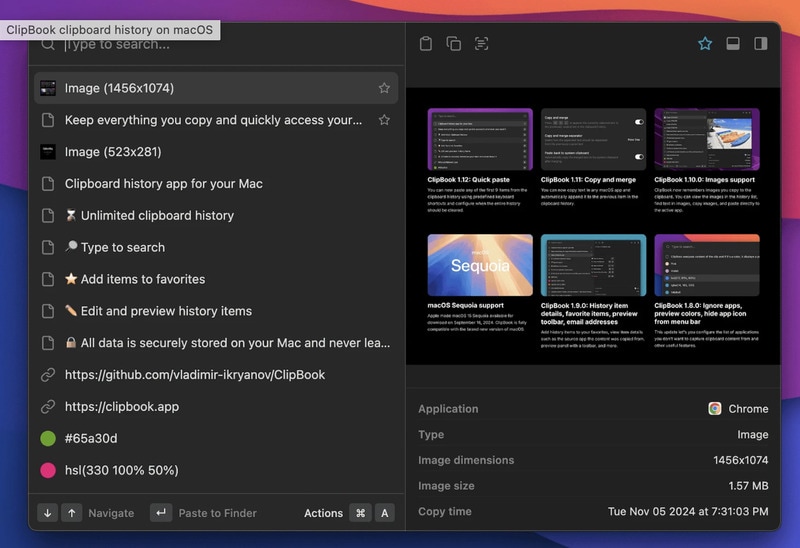This screenshot has width=800, height=548.
Task: Toggle the item details bottom panel icon
Action: pos(733,44)
